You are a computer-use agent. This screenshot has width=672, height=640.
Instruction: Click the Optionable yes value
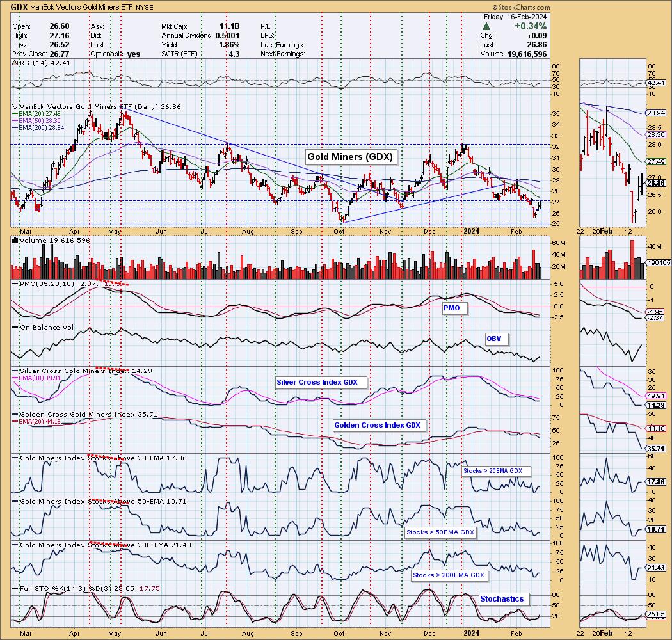(133, 54)
